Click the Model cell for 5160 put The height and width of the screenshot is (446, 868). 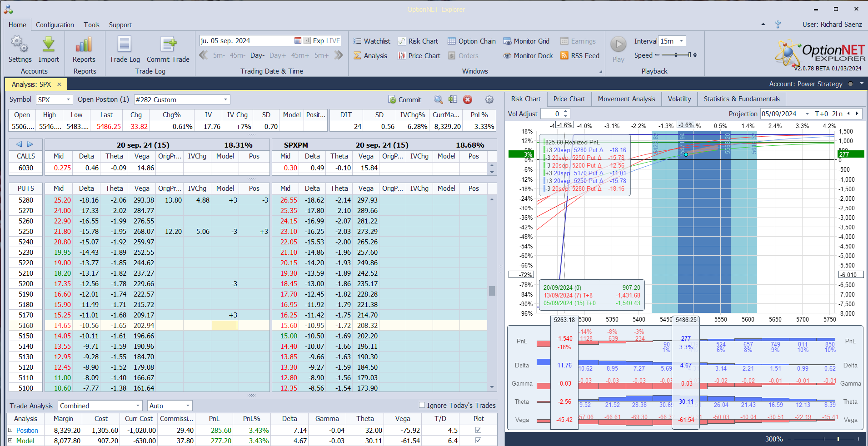click(224, 325)
